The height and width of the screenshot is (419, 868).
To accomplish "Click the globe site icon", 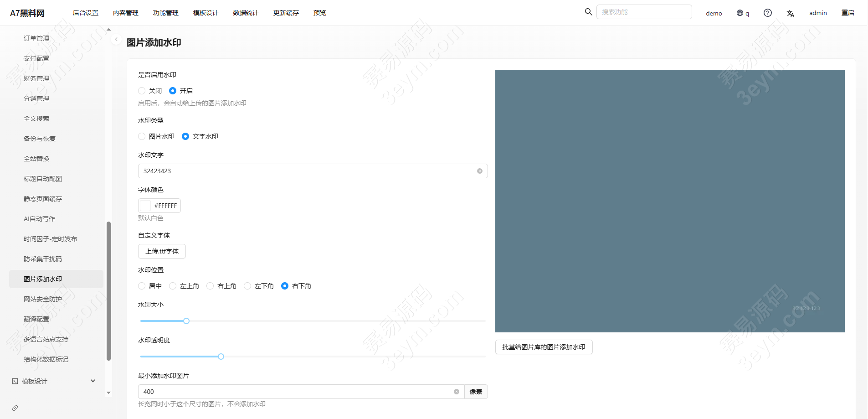I will pyautogui.click(x=740, y=13).
